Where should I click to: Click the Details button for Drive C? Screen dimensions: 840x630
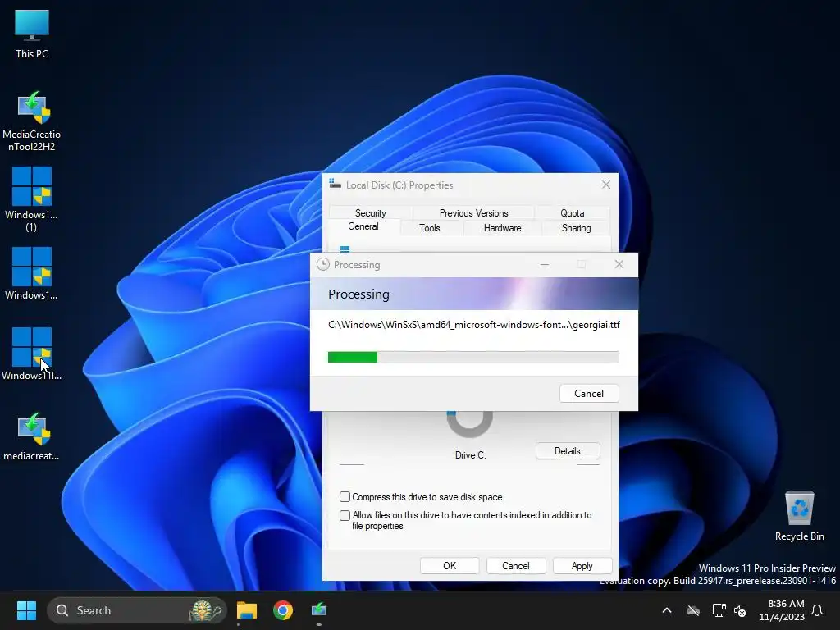[x=568, y=450]
